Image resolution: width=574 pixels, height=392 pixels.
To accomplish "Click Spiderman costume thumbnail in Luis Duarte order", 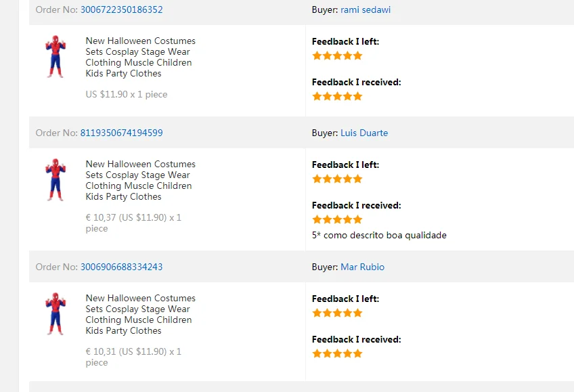I will (56, 179).
